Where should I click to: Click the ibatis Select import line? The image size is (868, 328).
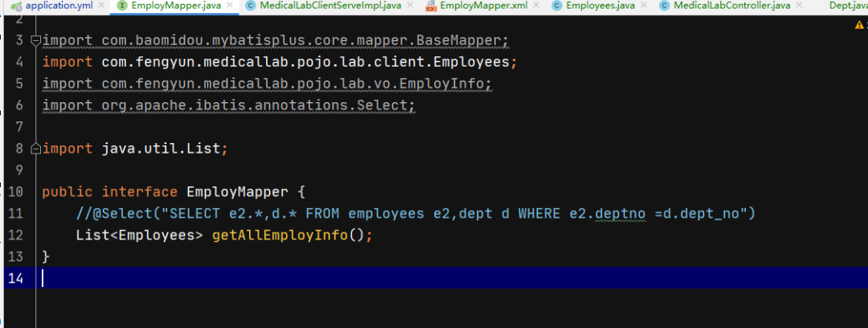point(228,105)
